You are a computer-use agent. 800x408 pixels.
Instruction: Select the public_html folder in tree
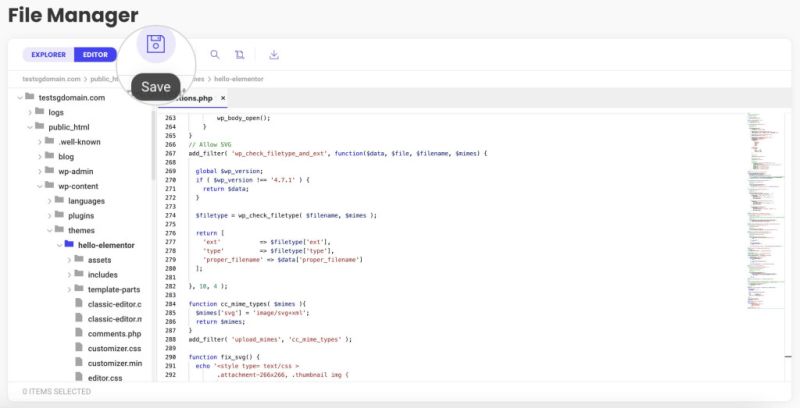click(x=69, y=127)
